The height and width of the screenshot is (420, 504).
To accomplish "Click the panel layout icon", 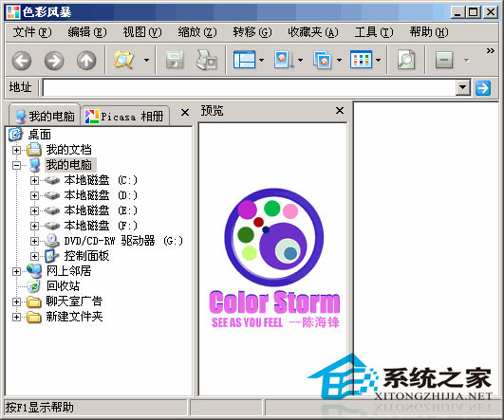I will click(244, 60).
